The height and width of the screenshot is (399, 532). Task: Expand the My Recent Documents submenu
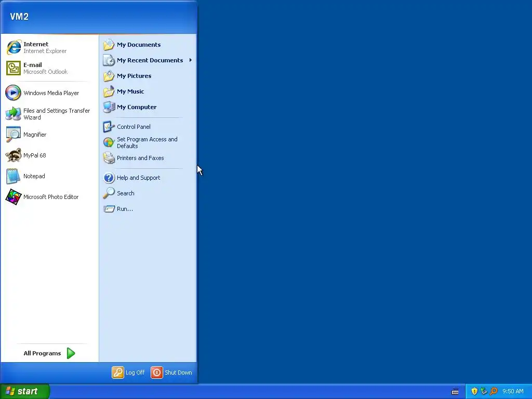148,60
